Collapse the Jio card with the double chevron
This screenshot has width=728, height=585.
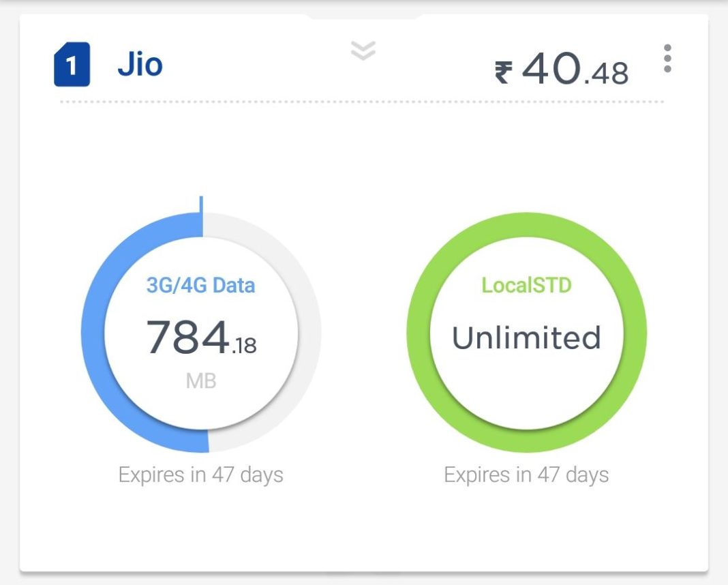362,50
